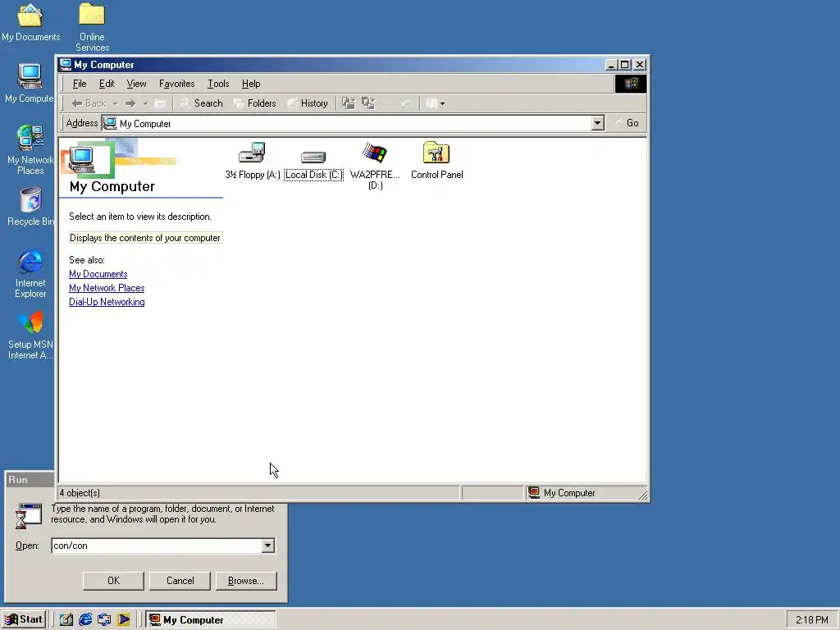The width and height of the screenshot is (840, 630).
Task: Expand the Address bar dropdown arrow
Action: [x=598, y=123]
